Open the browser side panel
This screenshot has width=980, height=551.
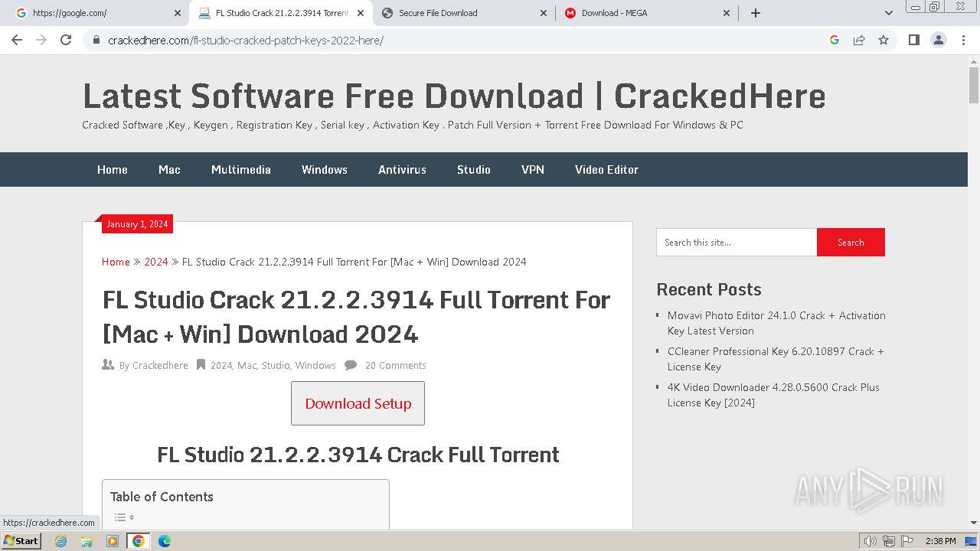click(x=913, y=40)
